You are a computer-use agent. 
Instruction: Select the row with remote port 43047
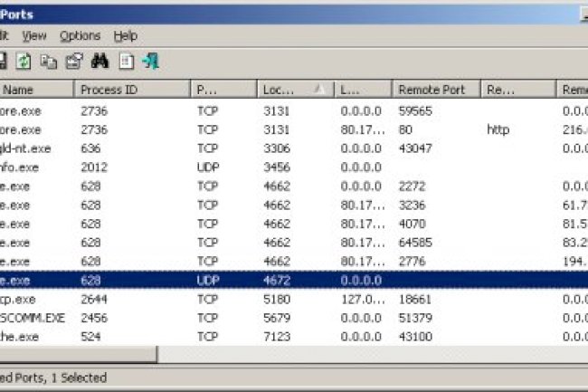pos(294,148)
